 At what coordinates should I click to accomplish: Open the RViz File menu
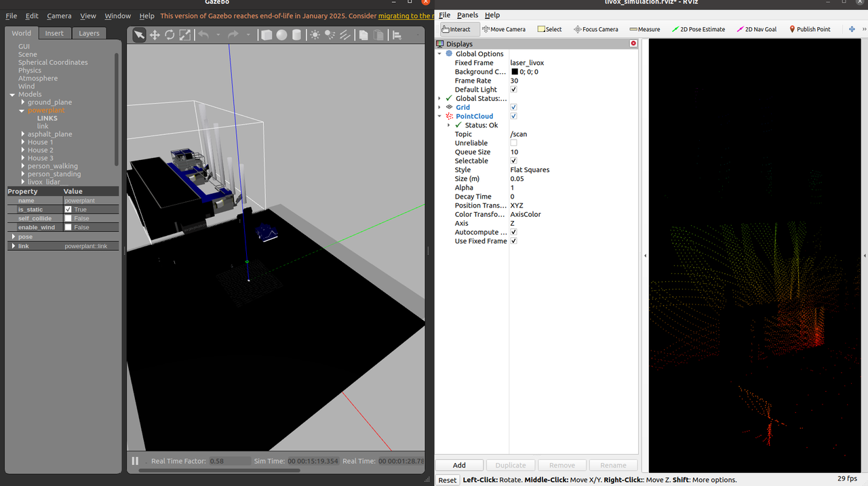point(444,15)
